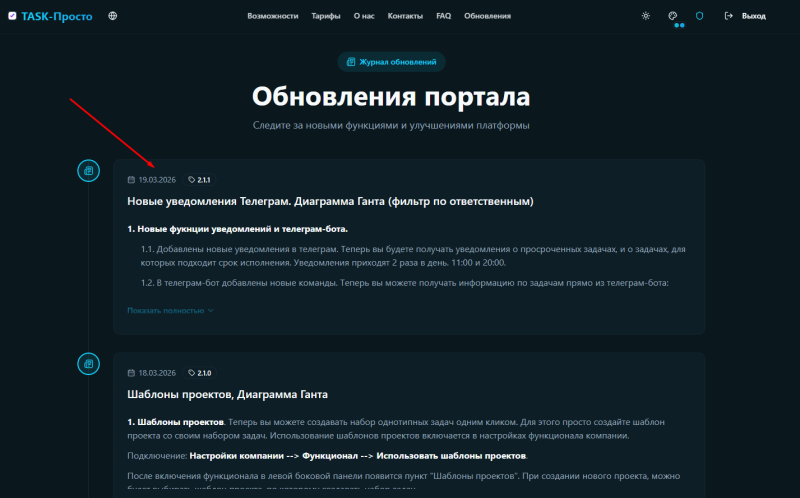
Task: Click the timeline icon for version 2.1.1
Action: (x=88, y=171)
